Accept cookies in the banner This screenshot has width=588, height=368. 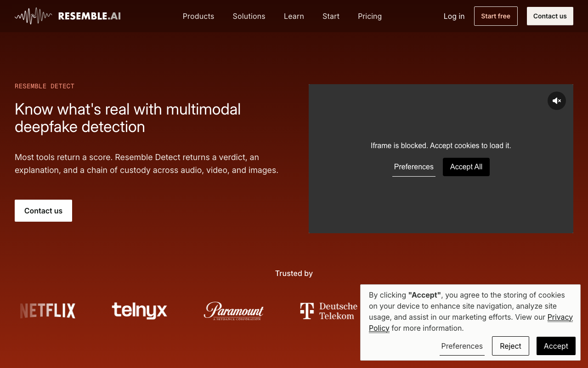point(556,346)
